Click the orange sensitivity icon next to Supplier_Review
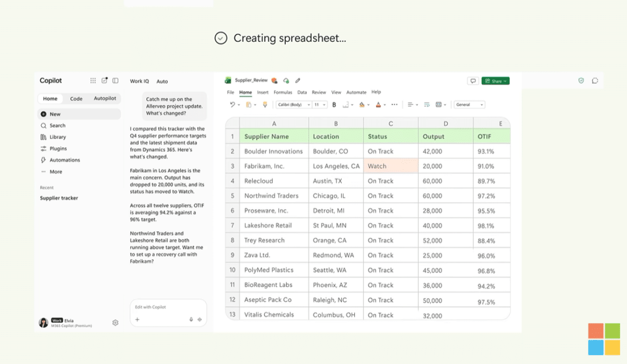This screenshot has height=364, width=627. [x=274, y=80]
